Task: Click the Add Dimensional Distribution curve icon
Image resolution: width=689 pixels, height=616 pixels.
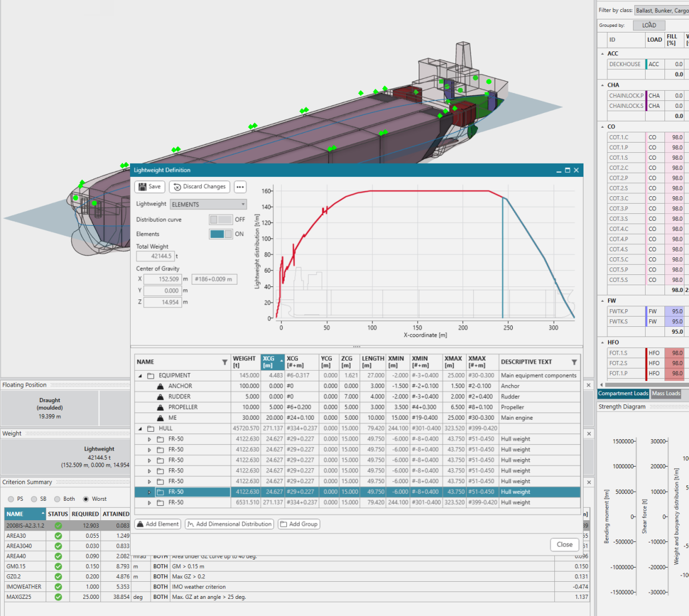Action: [191, 524]
